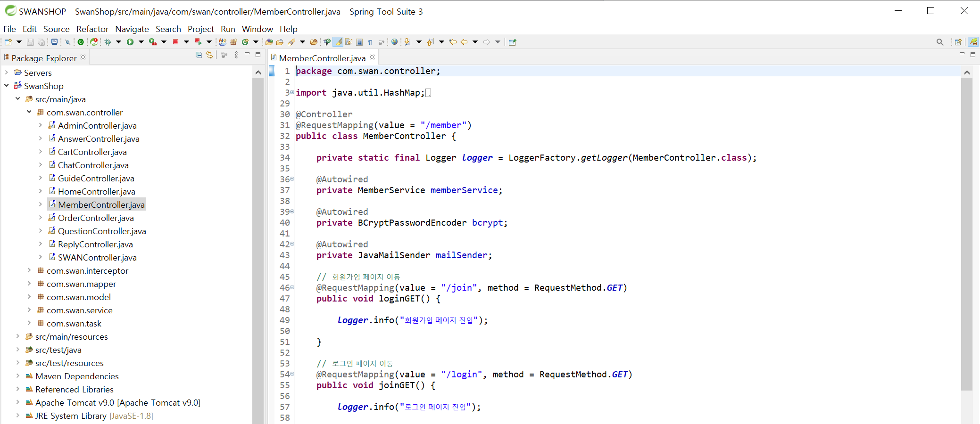Image resolution: width=980 pixels, height=424 pixels.
Task: Expand the Maven Dependencies node
Action: coord(18,376)
